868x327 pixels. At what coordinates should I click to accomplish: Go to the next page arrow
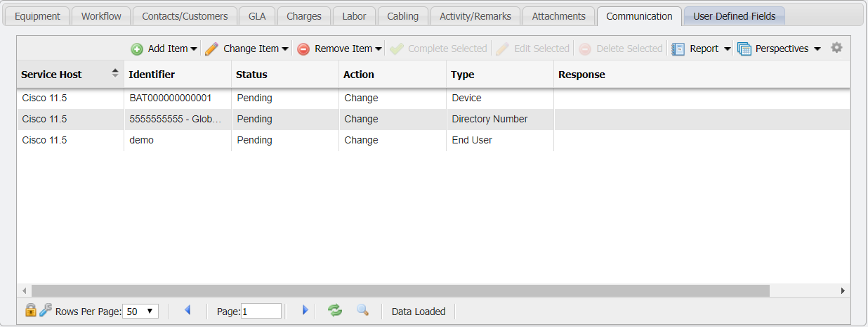305,310
